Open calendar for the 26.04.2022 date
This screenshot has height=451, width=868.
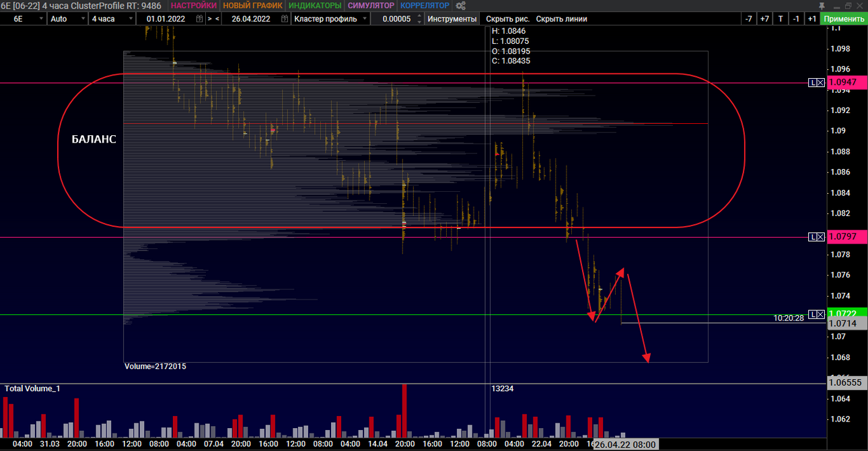(285, 19)
